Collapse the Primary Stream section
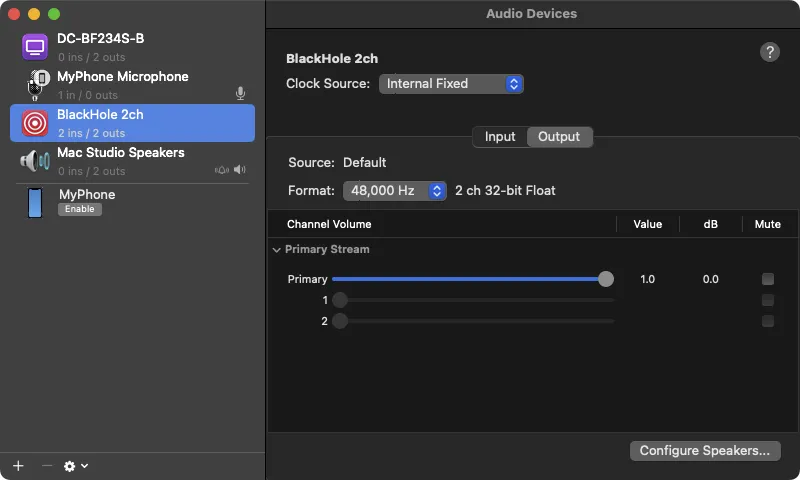Screen dimensions: 800x480 pos(277,250)
